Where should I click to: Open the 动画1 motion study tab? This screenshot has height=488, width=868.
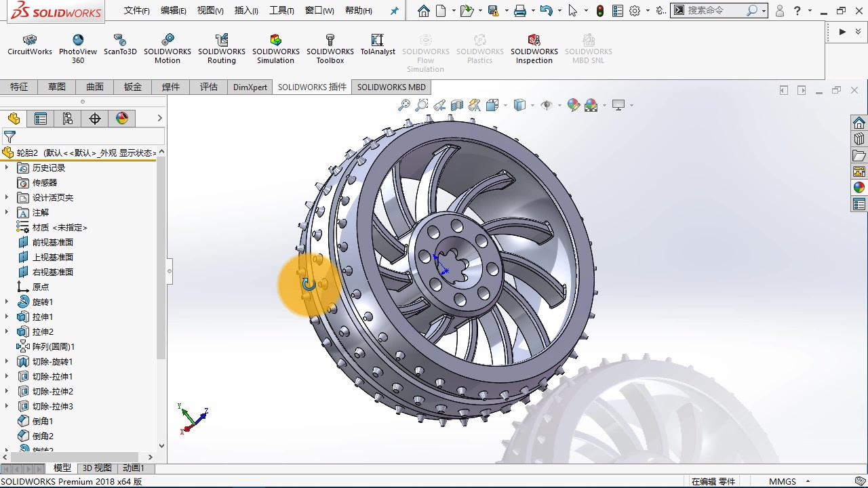(x=134, y=468)
